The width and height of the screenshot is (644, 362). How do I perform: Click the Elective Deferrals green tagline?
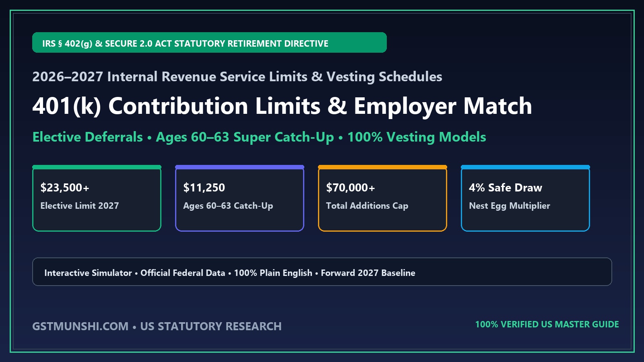[259, 137]
